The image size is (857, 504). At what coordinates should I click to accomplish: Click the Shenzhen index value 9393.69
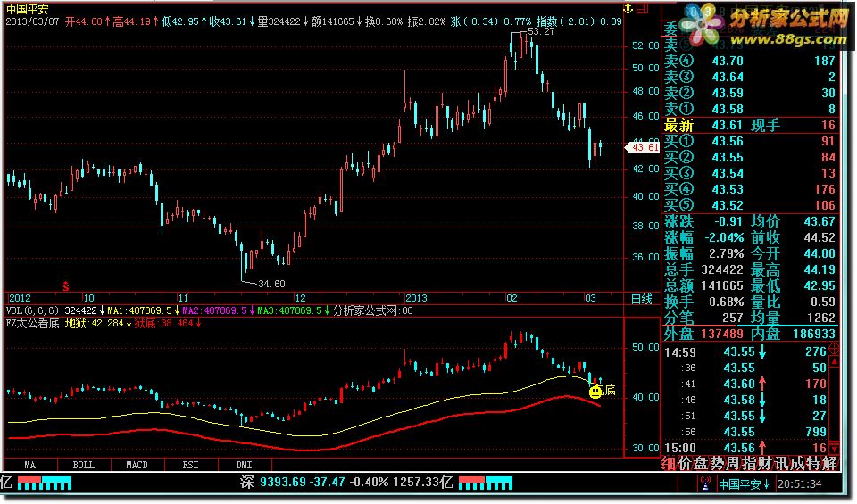[283, 483]
